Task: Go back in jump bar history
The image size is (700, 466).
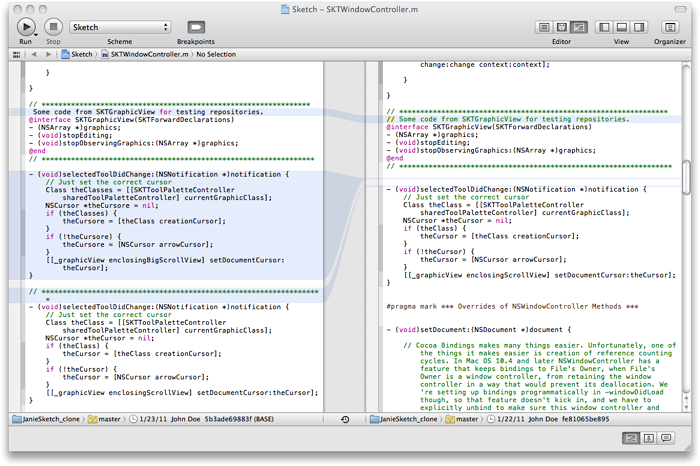Action: [x=34, y=54]
